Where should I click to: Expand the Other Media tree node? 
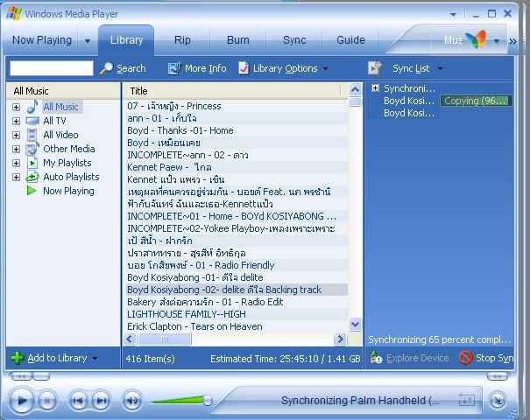[16, 149]
